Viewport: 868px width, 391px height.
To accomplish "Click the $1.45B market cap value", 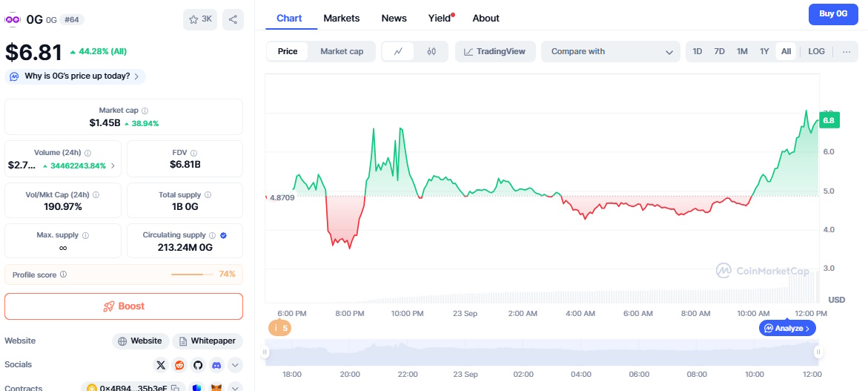I will click(105, 123).
